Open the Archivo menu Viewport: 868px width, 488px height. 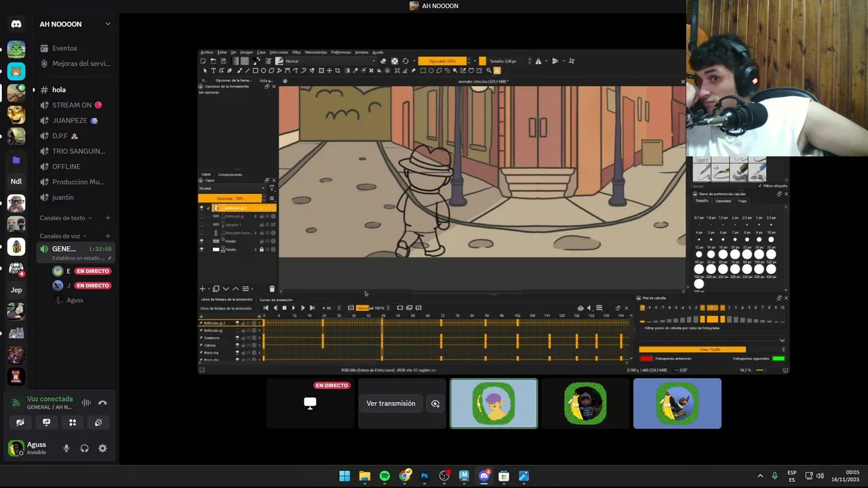click(x=207, y=52)
